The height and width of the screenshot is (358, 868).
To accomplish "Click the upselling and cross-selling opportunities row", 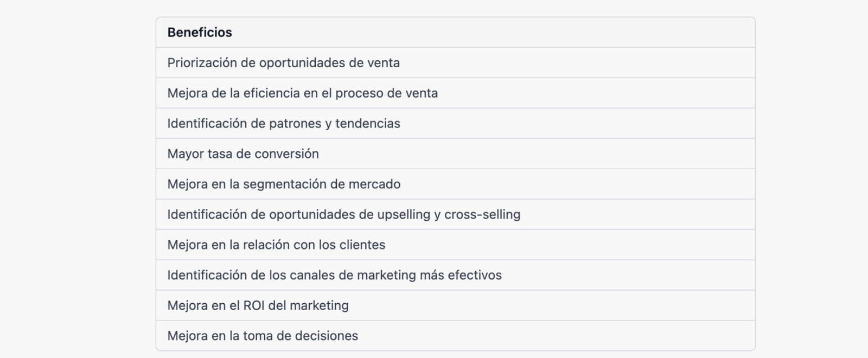I will pos(343,215).
